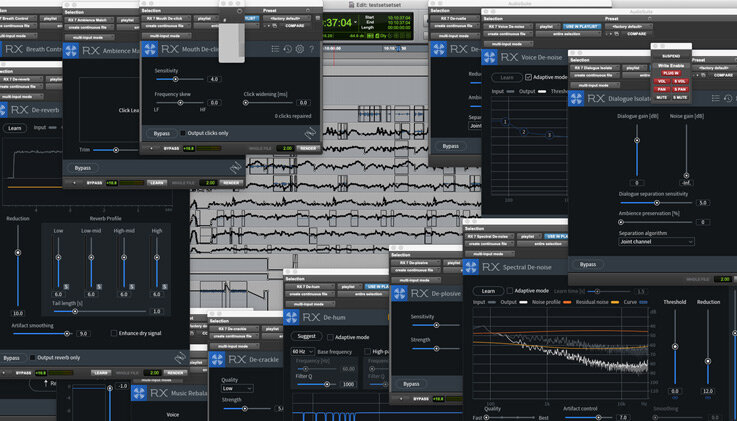Open help question mark in Mouth De-click
737x421 pixels.
[x=311, y=49]
